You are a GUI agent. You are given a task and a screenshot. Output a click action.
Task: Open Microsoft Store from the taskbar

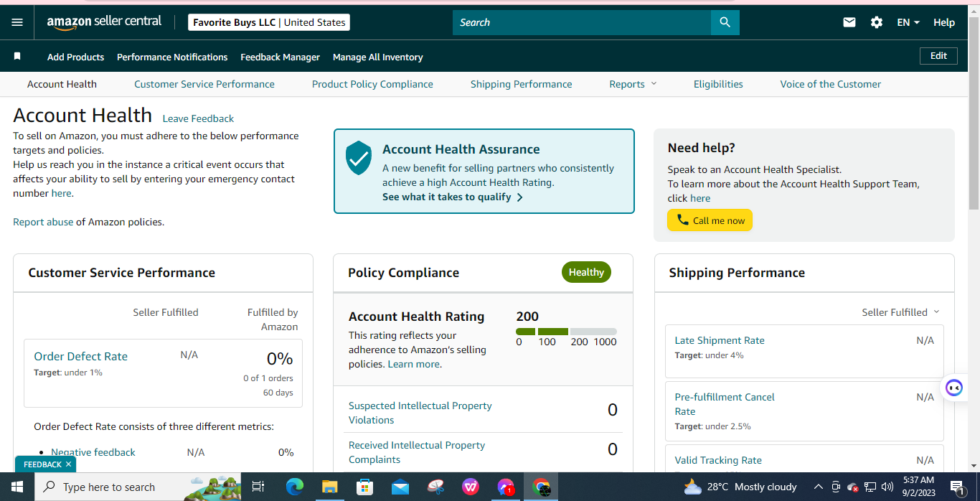[x=365, y=487]
